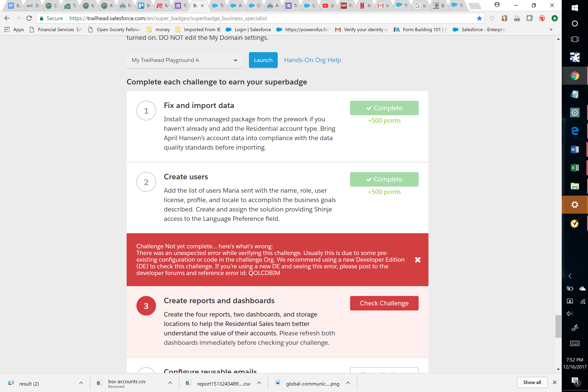This screenshot has height=392, width=588.
Task: Show hidden bookmarks overflow chevron
Action: click(x=551, y=30)
